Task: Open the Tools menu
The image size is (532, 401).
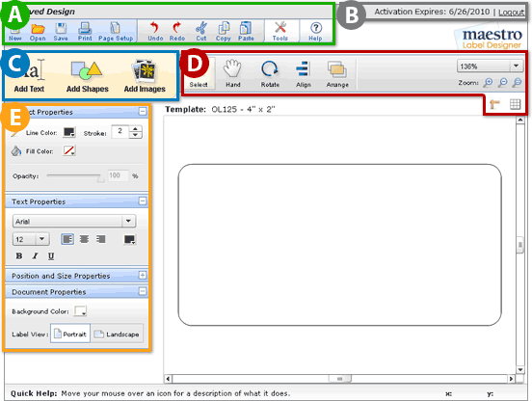Action: point(280,32)
